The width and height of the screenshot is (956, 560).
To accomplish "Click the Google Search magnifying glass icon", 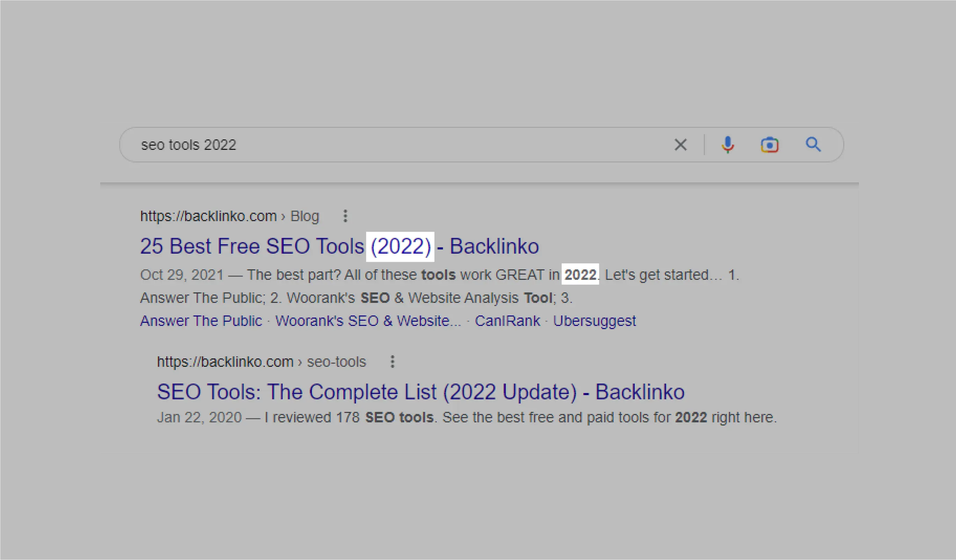I will (813, 145).
